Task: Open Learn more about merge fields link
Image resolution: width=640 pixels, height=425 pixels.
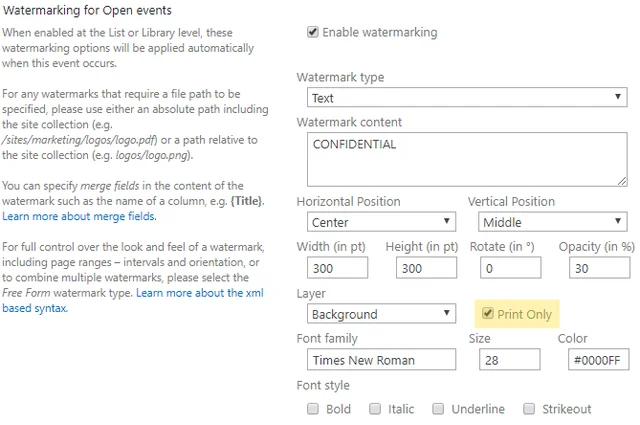Action: point(79,216)
